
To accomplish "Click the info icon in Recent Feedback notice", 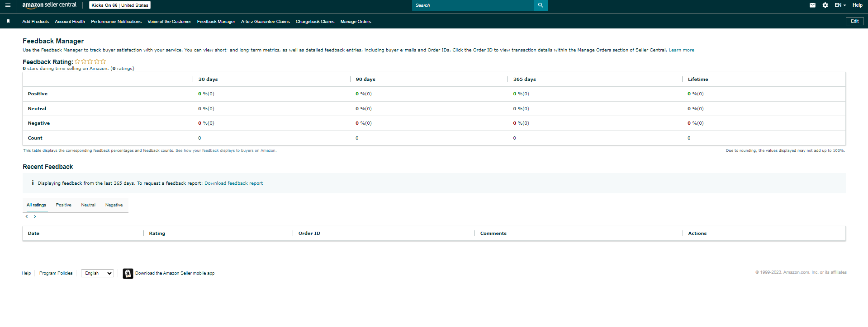I will [x=33, y=183].
